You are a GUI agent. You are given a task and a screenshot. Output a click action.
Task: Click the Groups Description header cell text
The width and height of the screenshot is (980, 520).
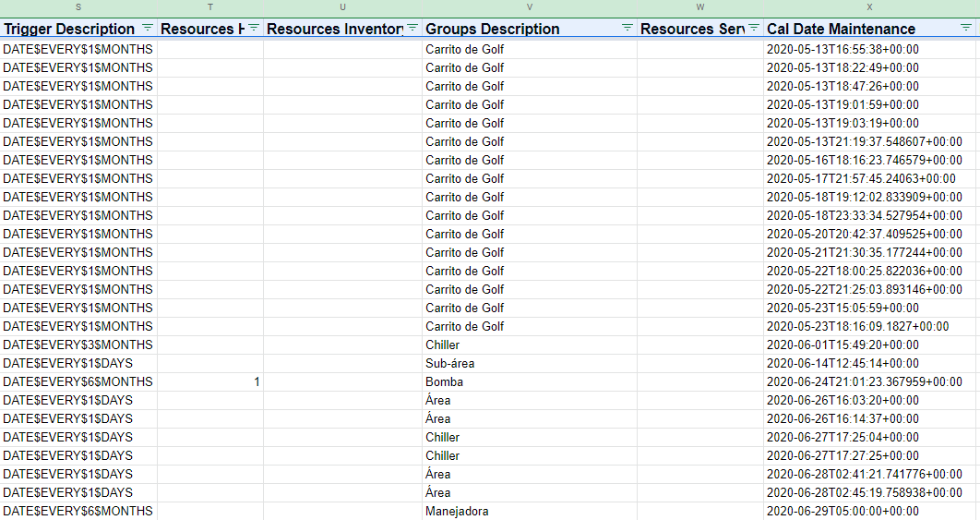(x=493, y=29)
